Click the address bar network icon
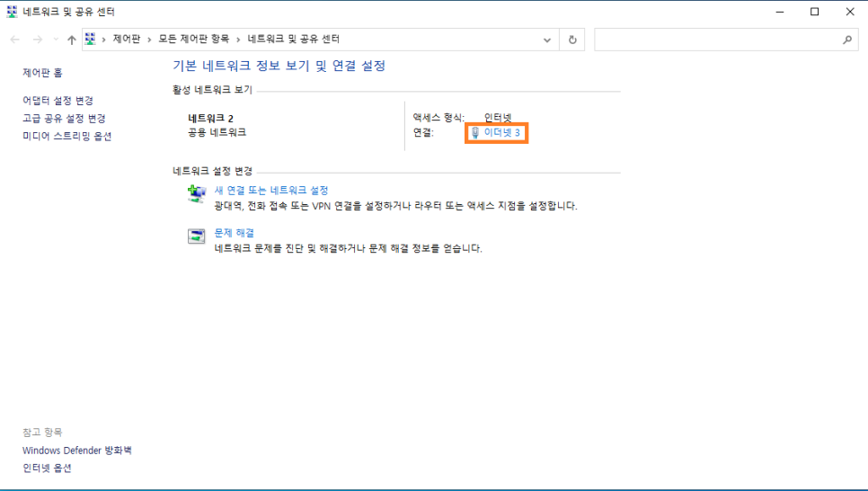The width and height of the screenshot is (868, 491). coord(90,39)
